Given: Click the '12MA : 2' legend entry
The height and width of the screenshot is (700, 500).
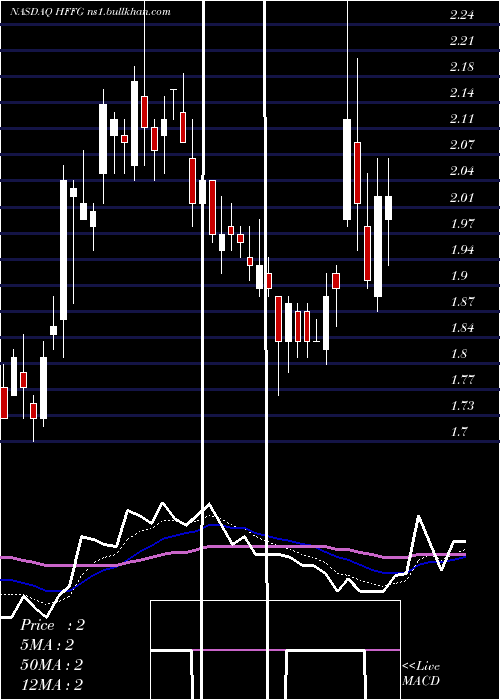Looking at the screenshot, I should pyautogui.click(x=52, y=684).
